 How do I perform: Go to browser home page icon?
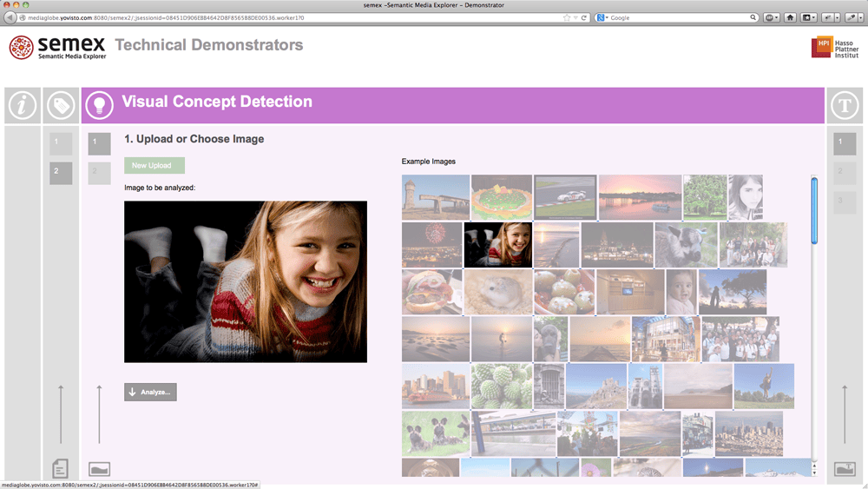pos(790,17)
